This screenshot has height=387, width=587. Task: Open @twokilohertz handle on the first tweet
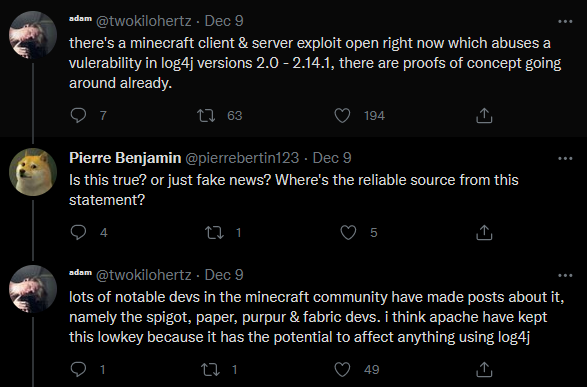pos(144,21)
